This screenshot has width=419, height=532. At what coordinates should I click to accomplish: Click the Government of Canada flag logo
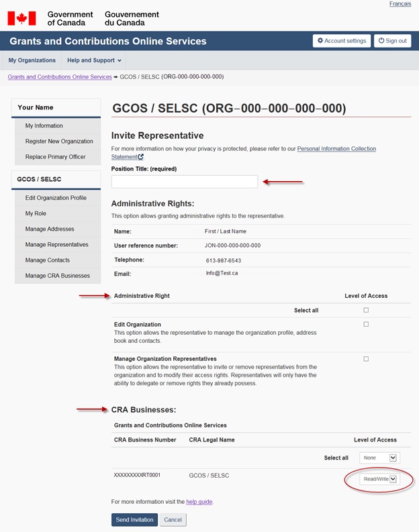tap(21, 17)
